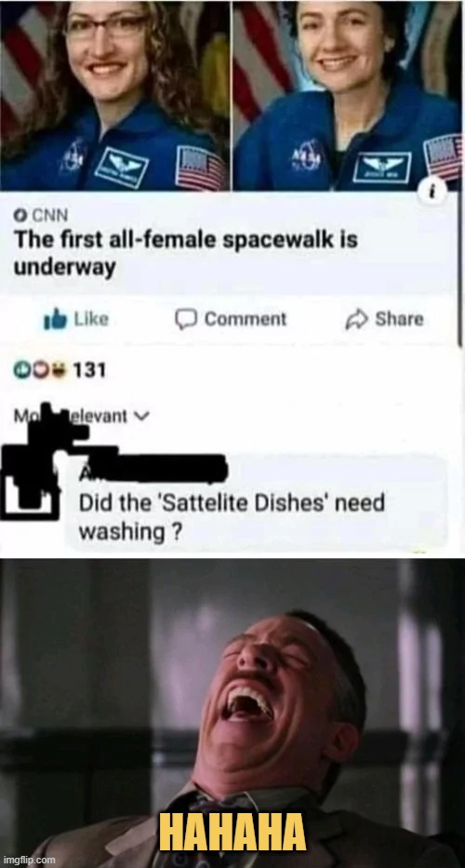Open the 'first all-female spacewalk' headline
This screenshot has height=868, width=465.
click(x=185, y=253)
